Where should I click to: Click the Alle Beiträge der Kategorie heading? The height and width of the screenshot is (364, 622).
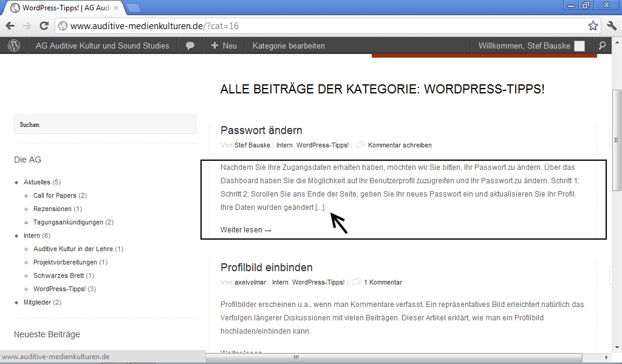[x=383, y=89]
